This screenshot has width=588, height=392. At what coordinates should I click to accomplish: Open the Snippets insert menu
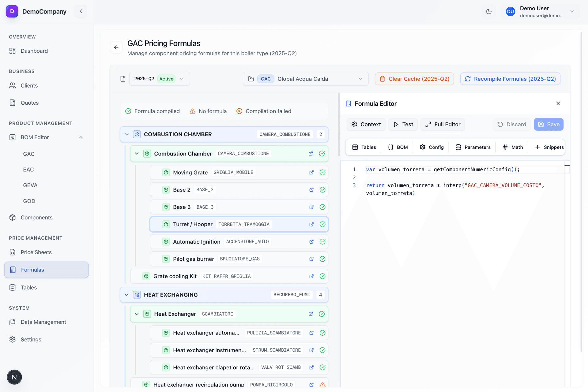549,147
